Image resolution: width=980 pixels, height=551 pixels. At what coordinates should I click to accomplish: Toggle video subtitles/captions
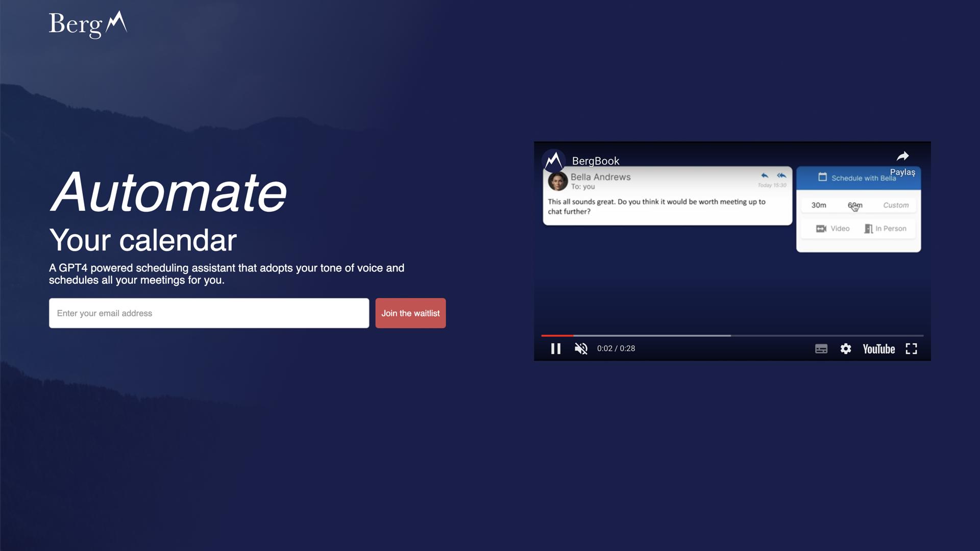[x=821, y=349]
